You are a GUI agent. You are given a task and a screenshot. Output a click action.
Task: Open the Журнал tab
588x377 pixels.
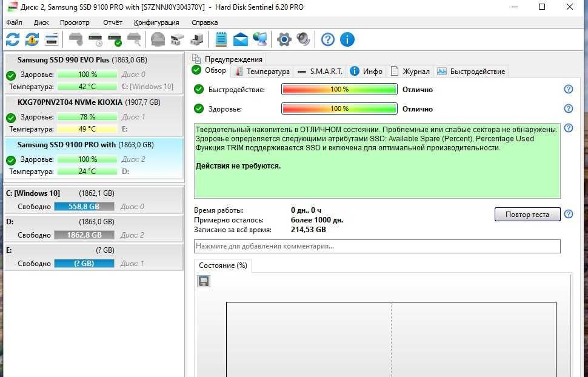click(x=410, y=72)
